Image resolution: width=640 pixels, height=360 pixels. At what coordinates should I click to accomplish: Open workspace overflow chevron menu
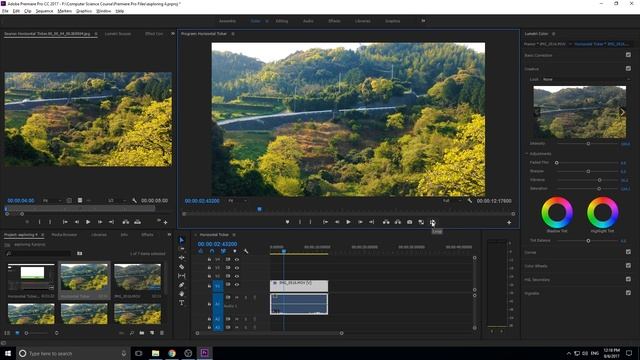(x=423, y=21)
